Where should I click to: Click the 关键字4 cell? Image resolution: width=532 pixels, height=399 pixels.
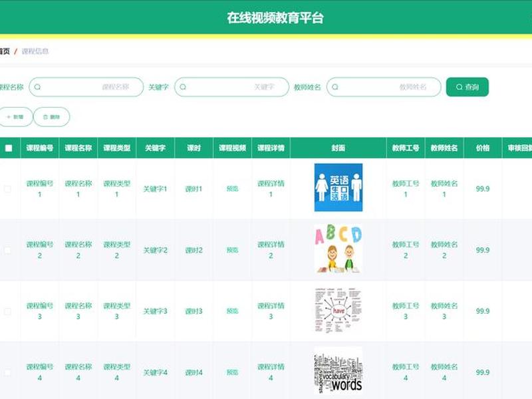tap(156, 372)
